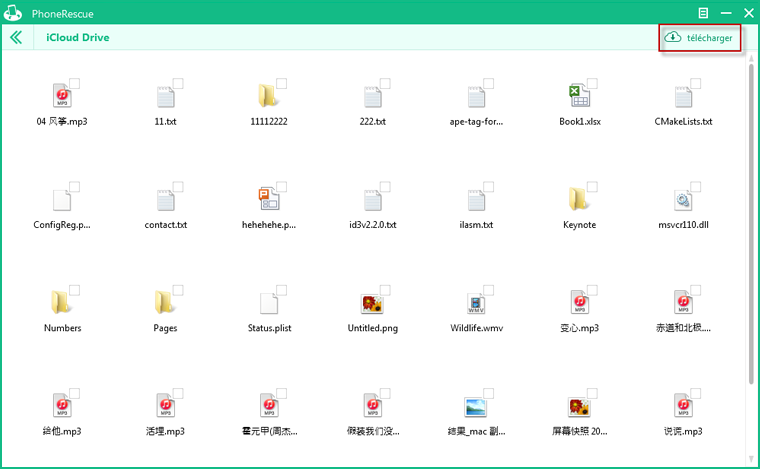The height and width of the screenshot is (469, 760).
Task: Select the 结果_mac 副... image thumbnail
Action: [476, 406]
